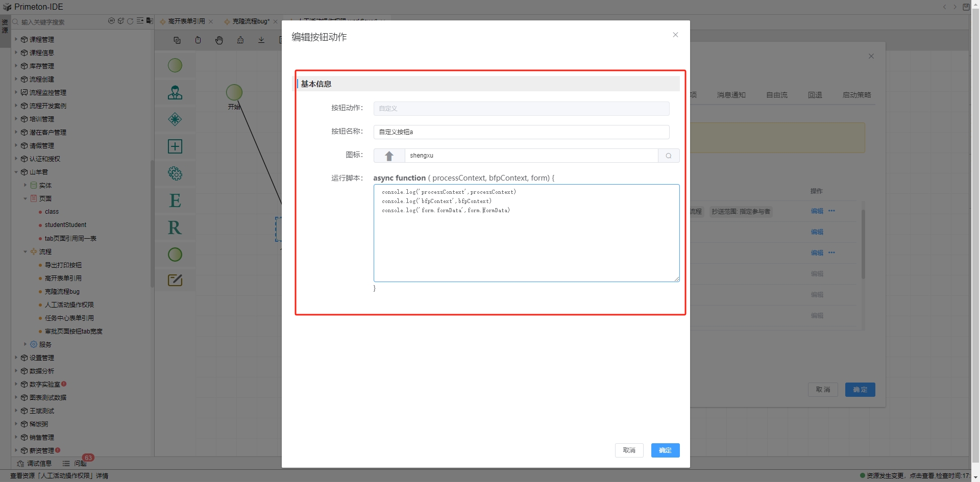Click the download arrow icon in canvas toolbar
The width and height of the screenshot is (980, 482).
click(261, 40)
